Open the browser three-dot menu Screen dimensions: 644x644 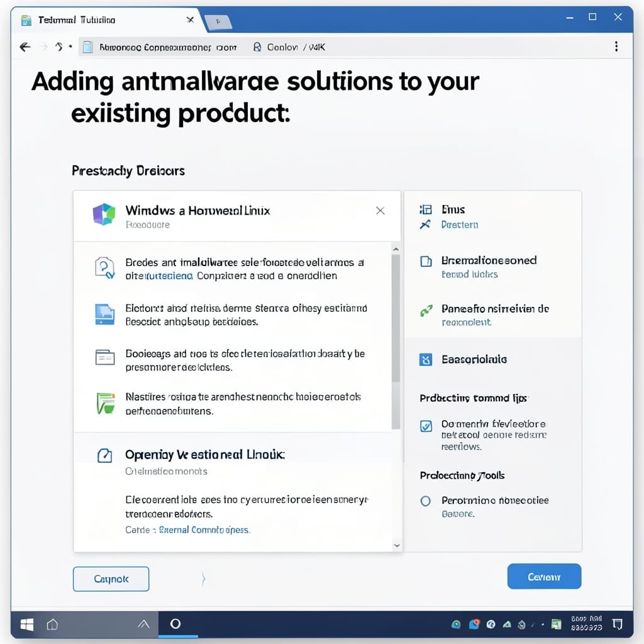[x=616, y=47]
